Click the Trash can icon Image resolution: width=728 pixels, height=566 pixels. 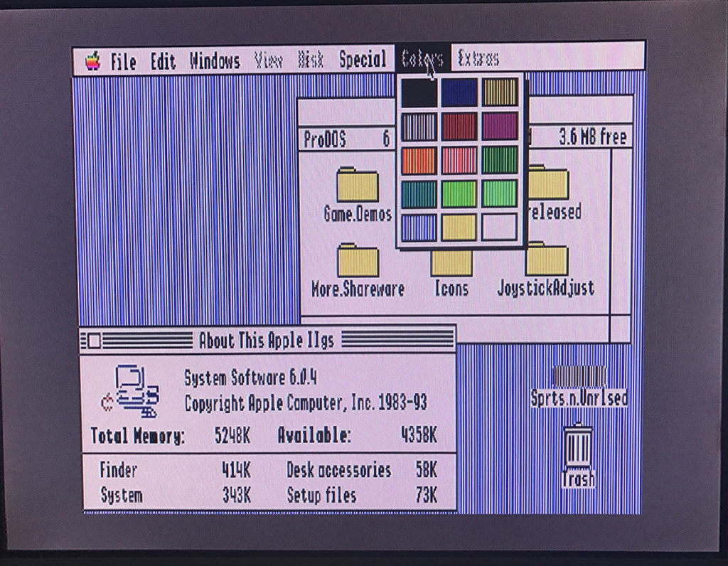coord(578,444)
